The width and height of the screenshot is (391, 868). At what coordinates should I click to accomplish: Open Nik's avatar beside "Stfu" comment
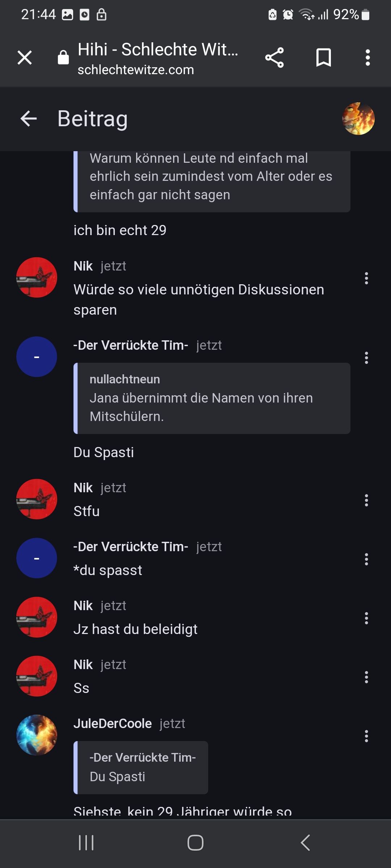point(37,499)
